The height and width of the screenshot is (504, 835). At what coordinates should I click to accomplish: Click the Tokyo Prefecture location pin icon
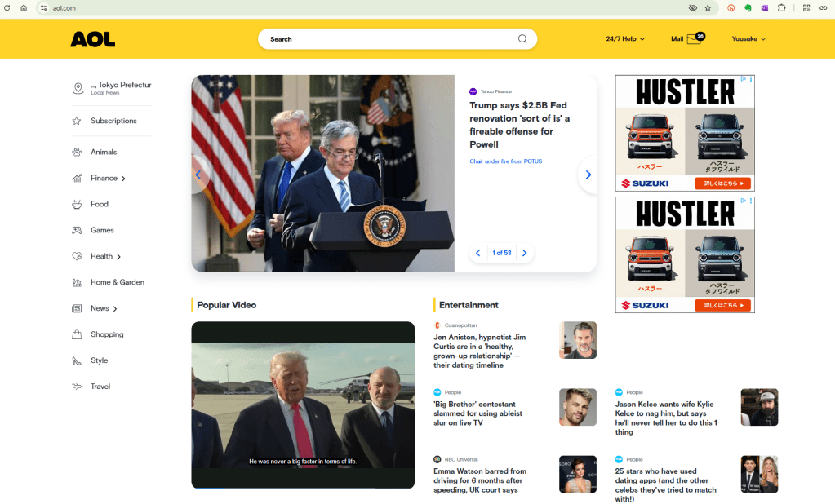tap(78, 88)
